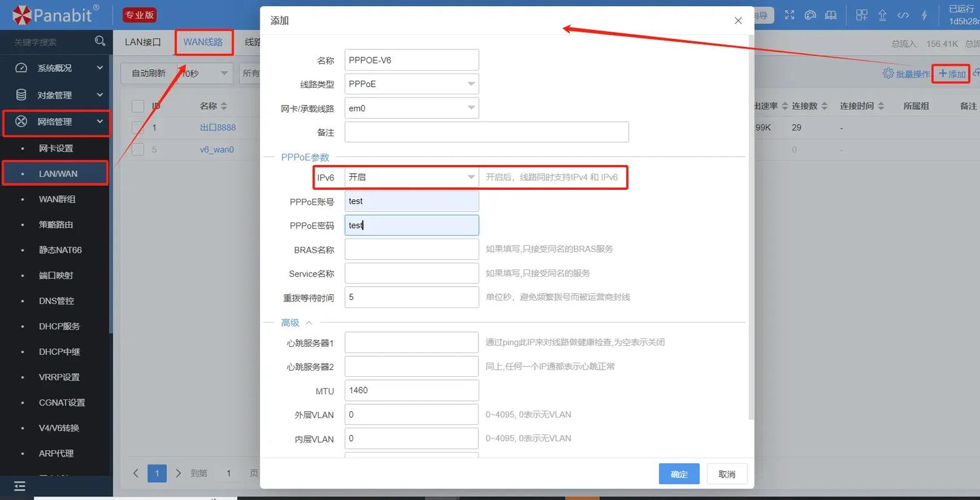Collapse the 高级 advanced section
Screen dimensions: 980x500
pyautogui.click(x=296, y=322)
